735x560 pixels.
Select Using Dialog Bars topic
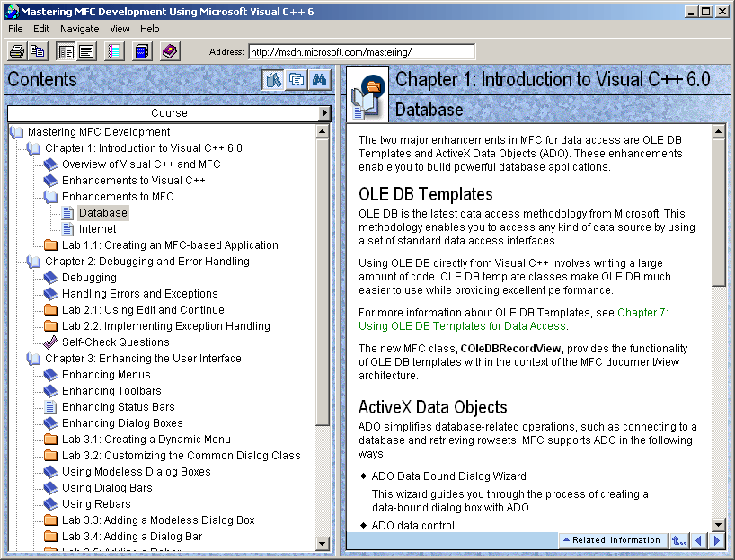click(107, 488)
